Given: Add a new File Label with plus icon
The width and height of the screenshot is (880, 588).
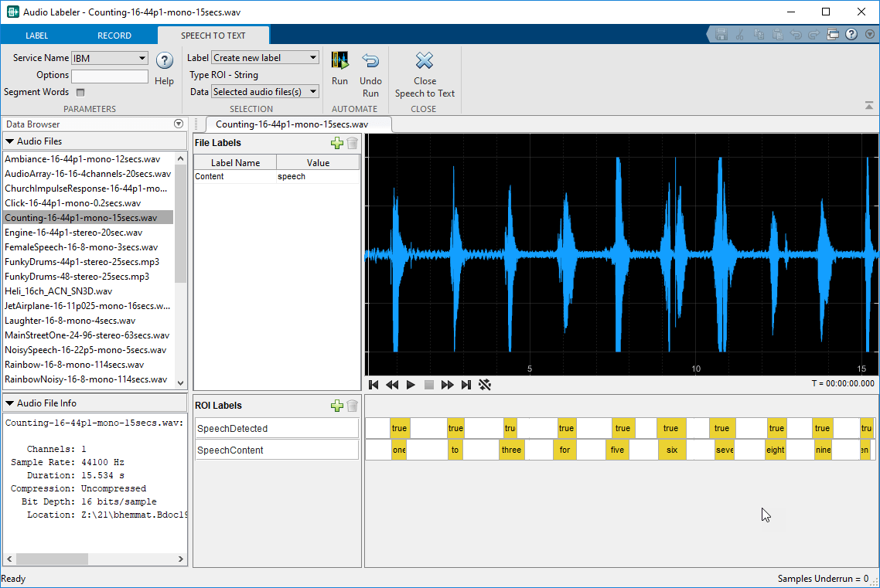Looking at the screenshot, I should point(336,143).
